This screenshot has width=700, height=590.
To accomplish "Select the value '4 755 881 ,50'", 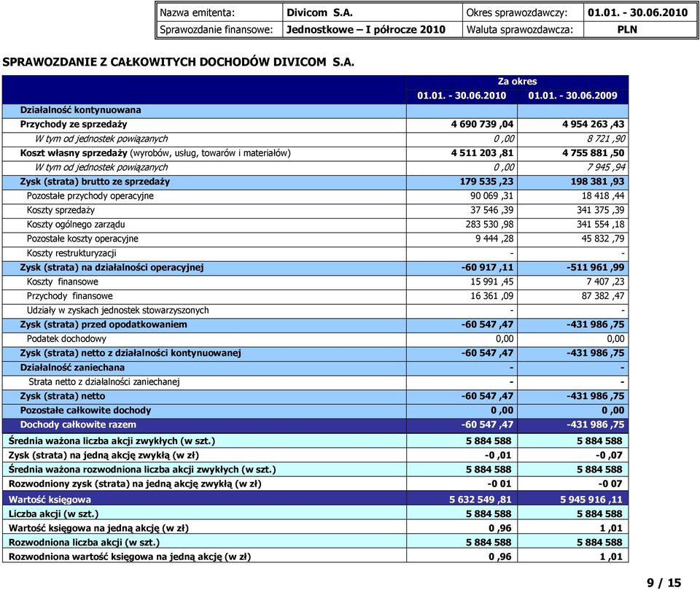I will coord(594,152).
